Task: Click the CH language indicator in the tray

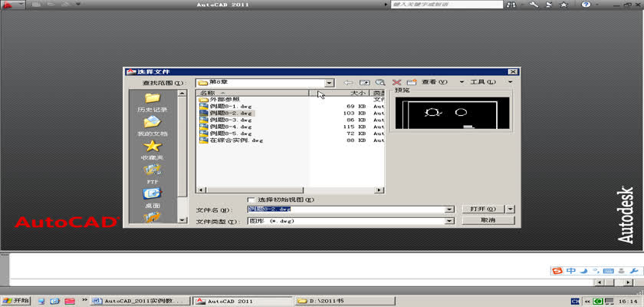Action: tap(576, 302)
